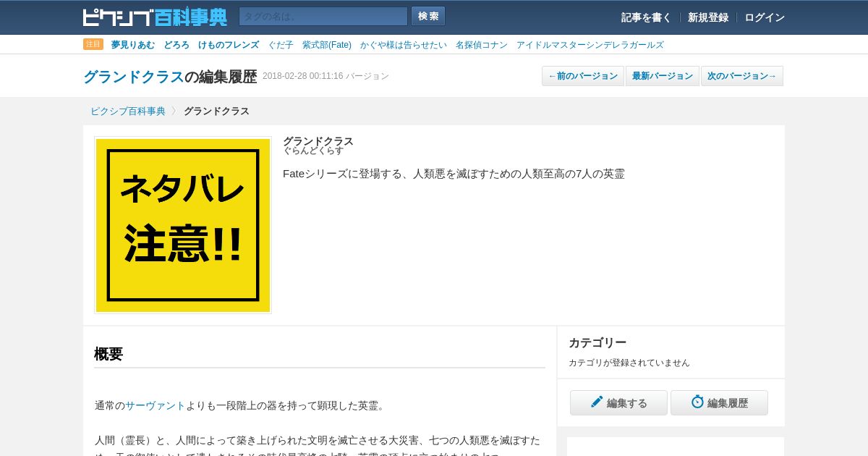
Task: Click カテゴリが登録されていません text
Action: [x=629, y=363]
